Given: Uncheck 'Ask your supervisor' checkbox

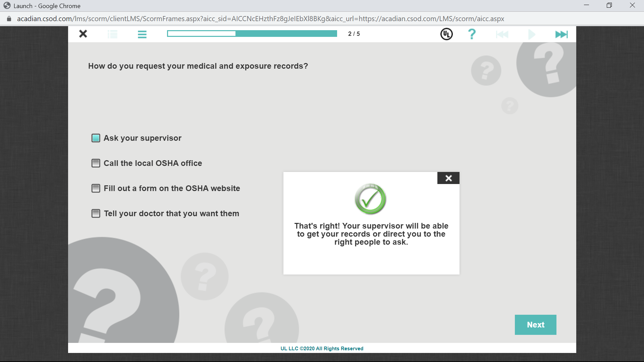Looking at the screenshot, I should (x=96, y=138).
